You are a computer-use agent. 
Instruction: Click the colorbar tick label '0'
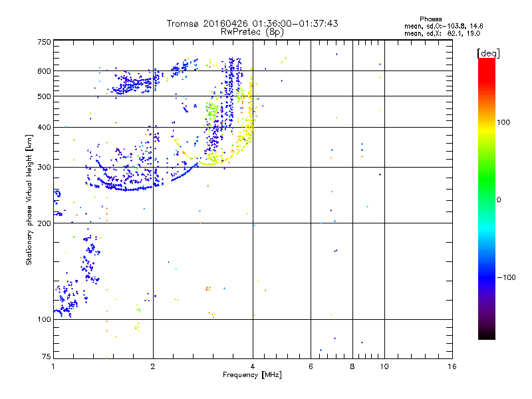tap(499, 200)
